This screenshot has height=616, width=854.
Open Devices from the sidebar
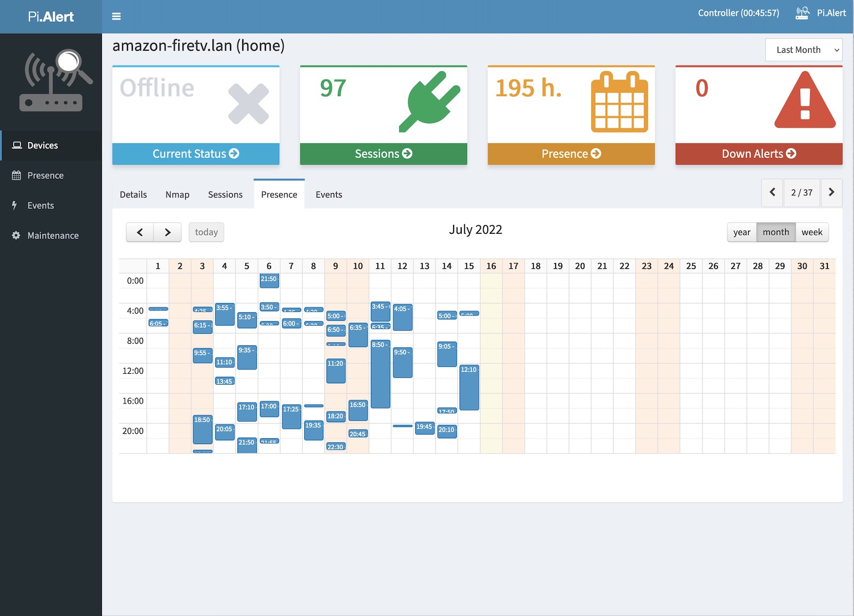(43, 145)
